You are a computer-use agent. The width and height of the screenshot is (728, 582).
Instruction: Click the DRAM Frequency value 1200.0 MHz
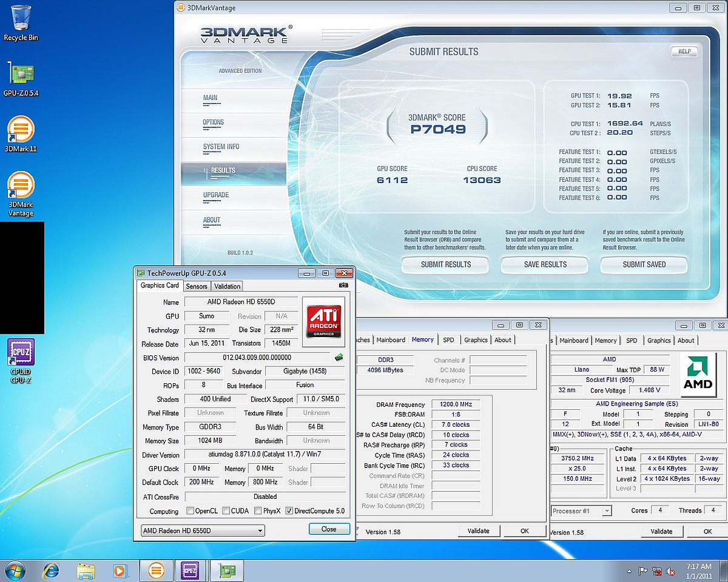456,404
